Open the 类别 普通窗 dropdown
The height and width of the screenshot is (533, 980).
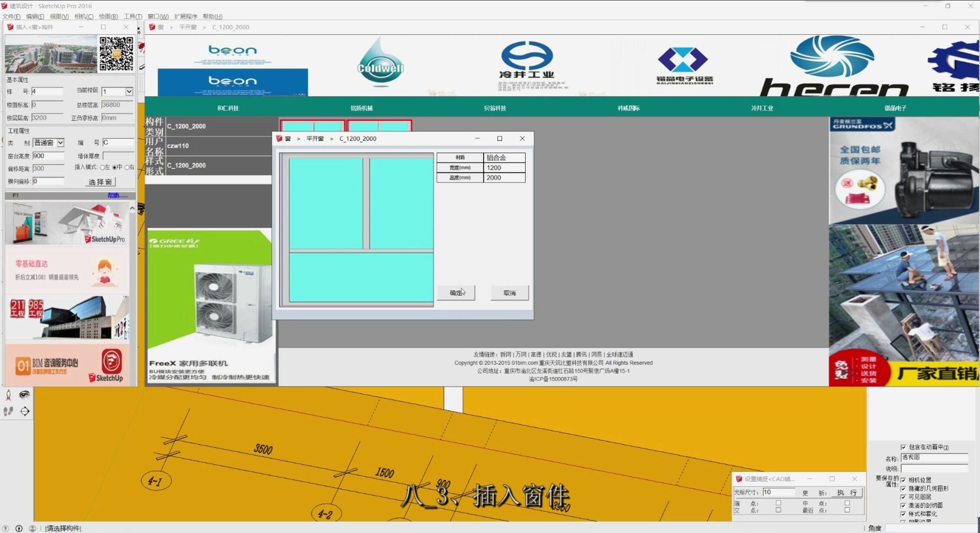(49, 143)
